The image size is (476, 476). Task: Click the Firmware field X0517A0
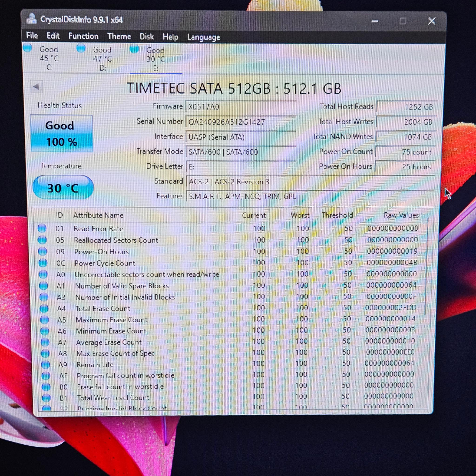(x=241, y=107)
